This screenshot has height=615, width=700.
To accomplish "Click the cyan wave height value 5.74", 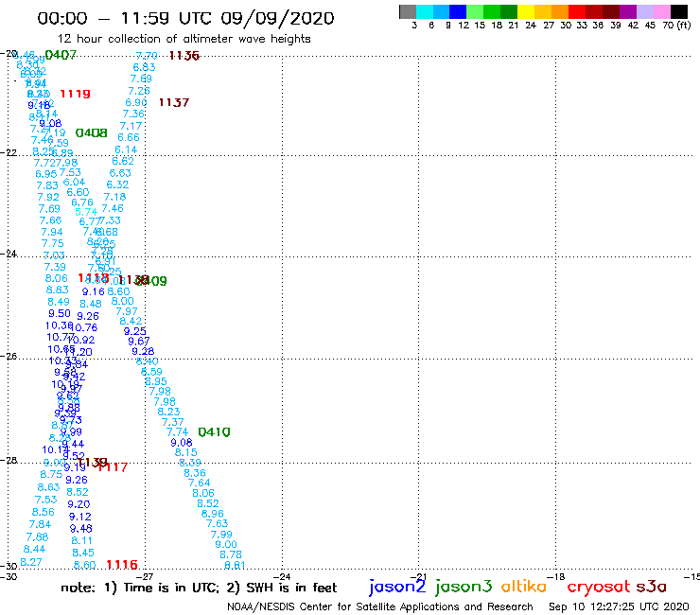I will (86, 212).
